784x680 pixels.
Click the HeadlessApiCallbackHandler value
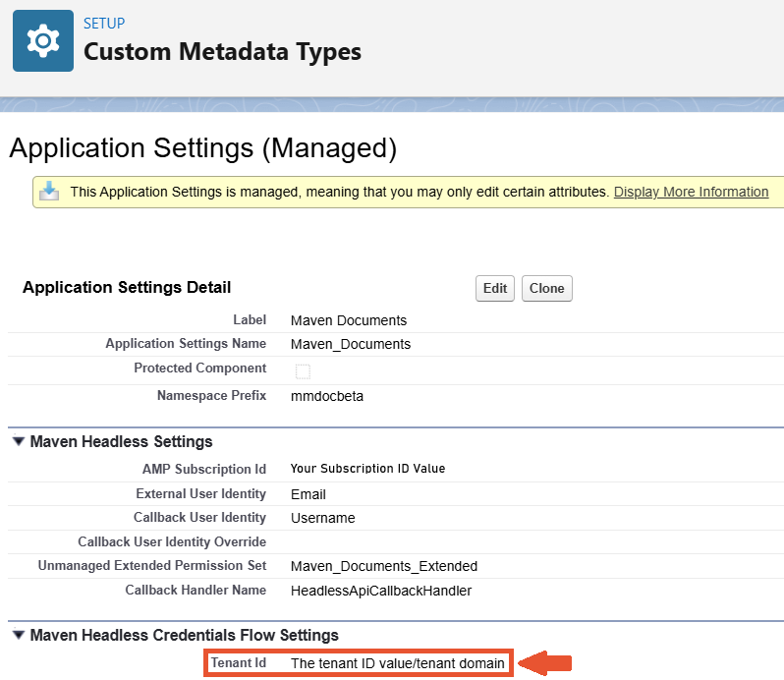(x=380, y=591)
